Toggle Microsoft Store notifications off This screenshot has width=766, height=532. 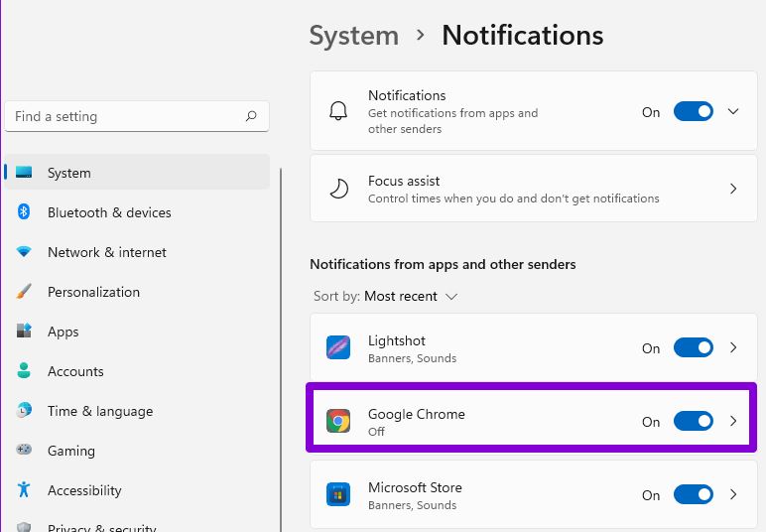point(694,494)
